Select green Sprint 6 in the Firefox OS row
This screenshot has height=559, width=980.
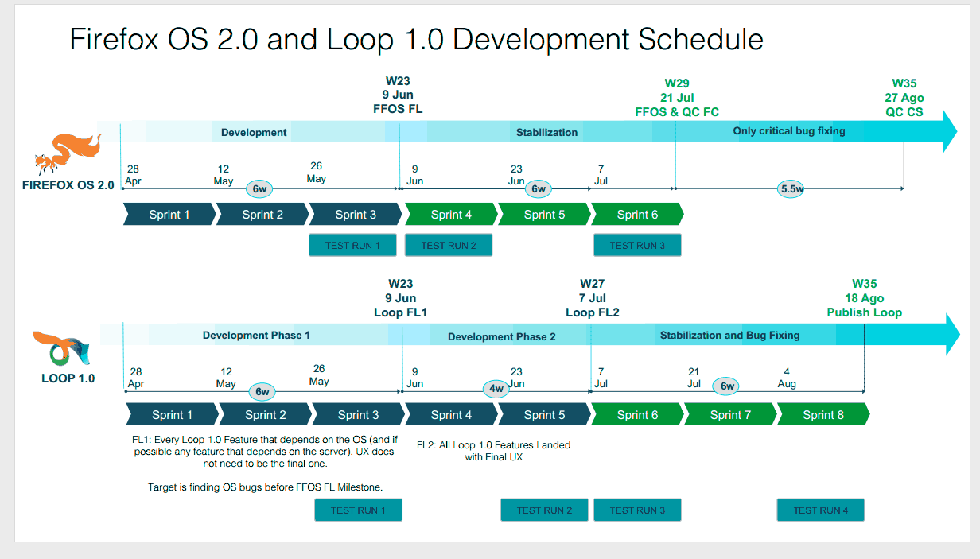[x=637, y=215]
